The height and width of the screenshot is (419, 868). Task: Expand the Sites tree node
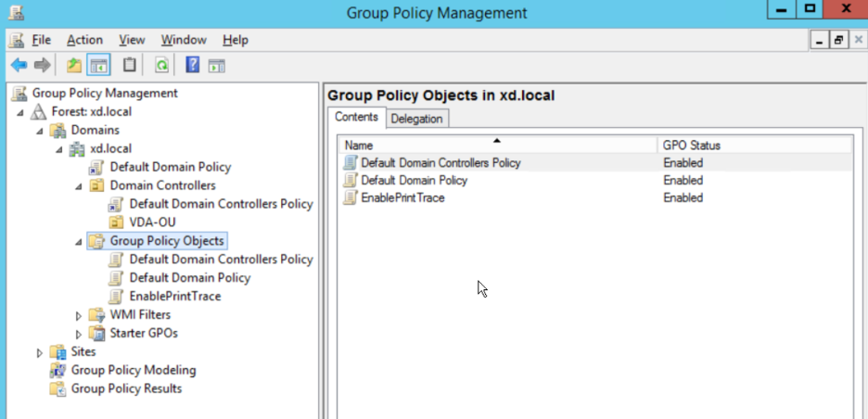coord(40,352)
